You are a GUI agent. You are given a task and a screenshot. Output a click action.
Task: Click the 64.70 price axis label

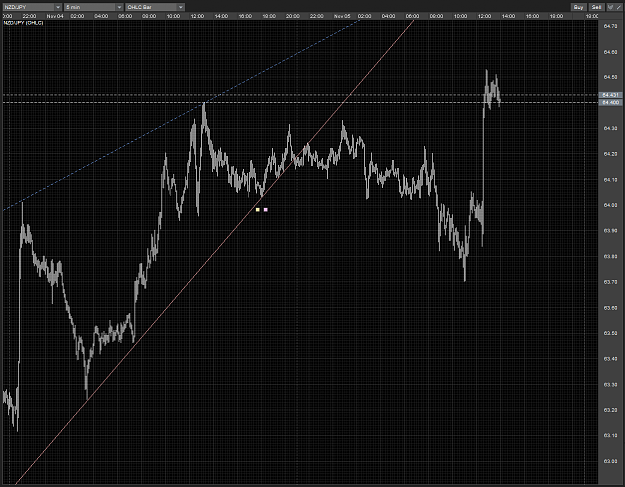click(610, 26)
